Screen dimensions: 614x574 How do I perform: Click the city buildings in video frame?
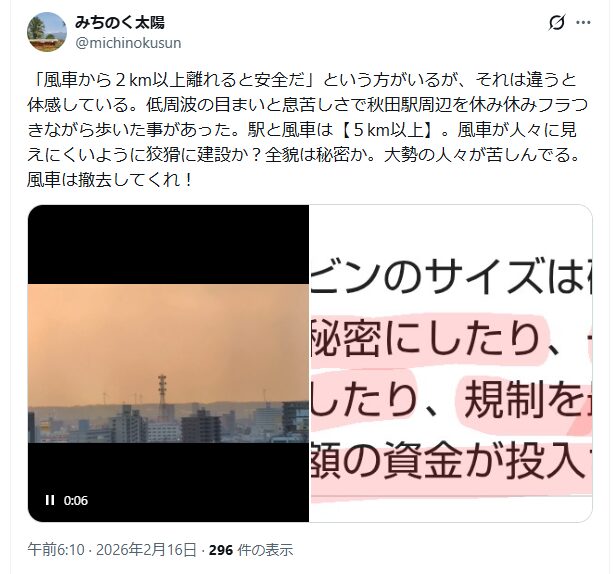pyautogui.click(x=168, y=423)
